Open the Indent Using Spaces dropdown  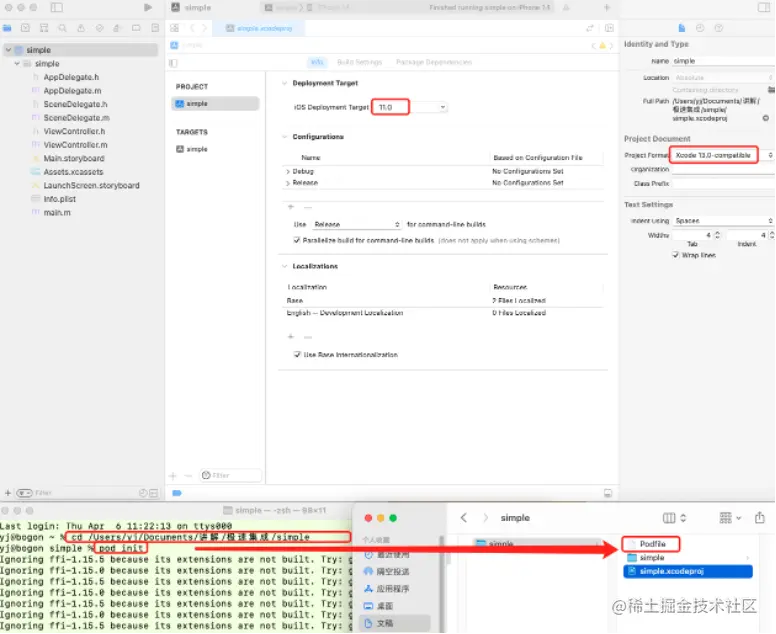pos(723,221)
